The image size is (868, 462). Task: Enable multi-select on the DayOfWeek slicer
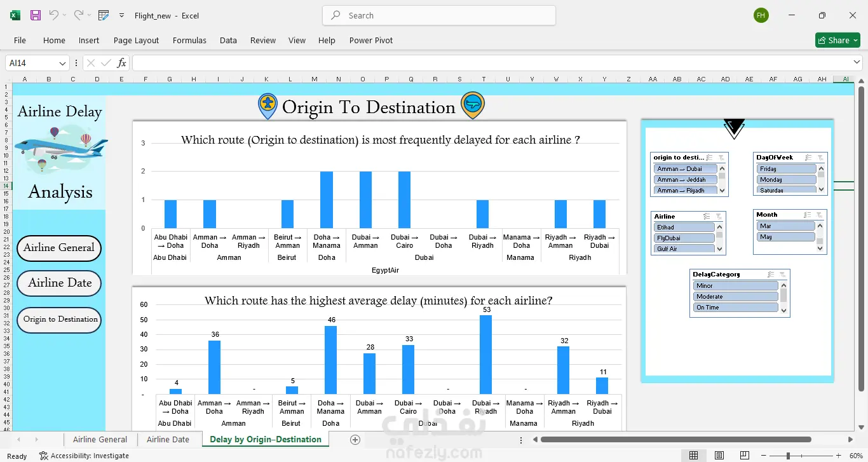click(808, 158)
